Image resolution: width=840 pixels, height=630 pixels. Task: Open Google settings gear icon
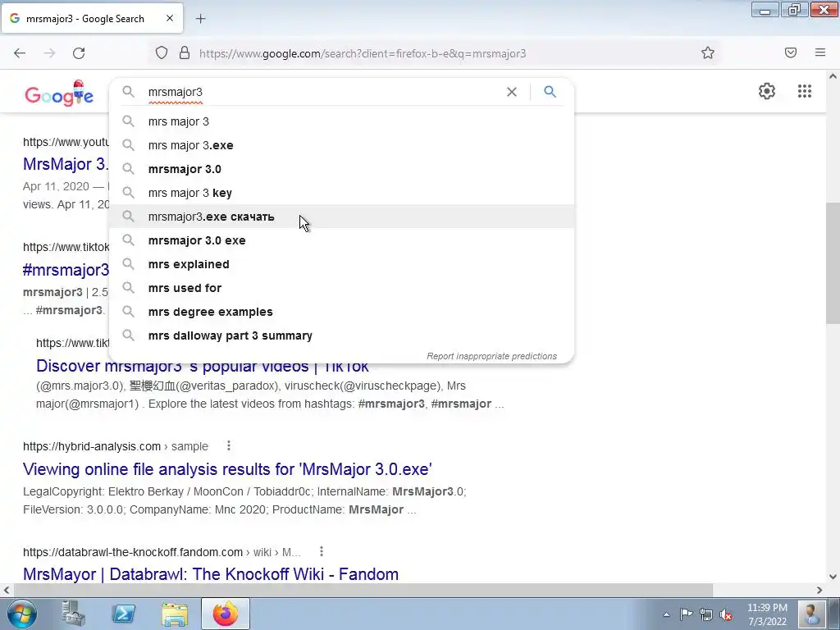click(767, 91)
